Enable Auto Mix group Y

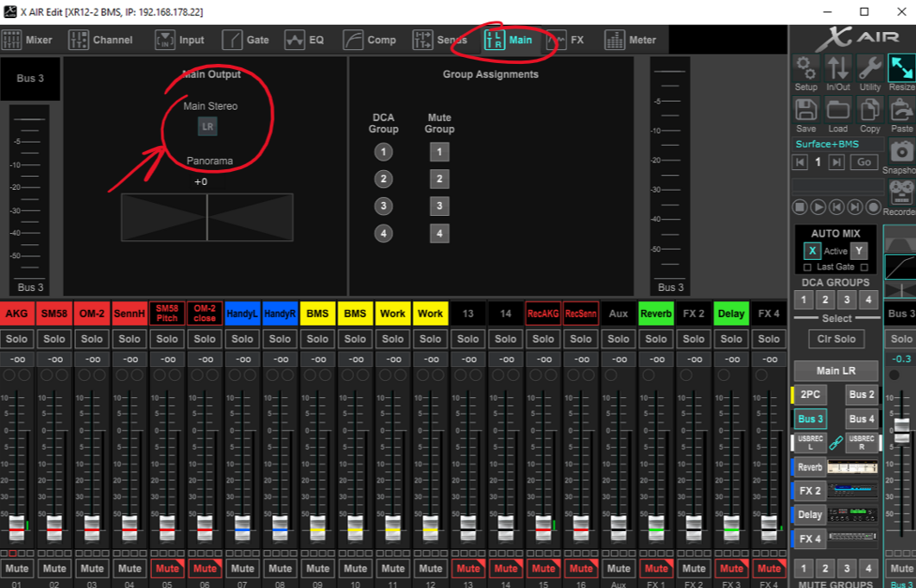pos(859,250)
